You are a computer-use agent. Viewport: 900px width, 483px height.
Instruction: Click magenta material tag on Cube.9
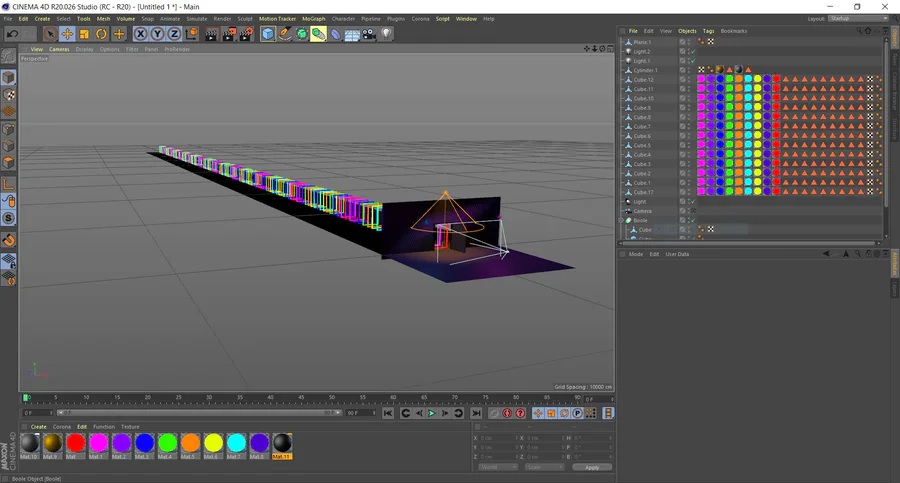click(701, 108)
